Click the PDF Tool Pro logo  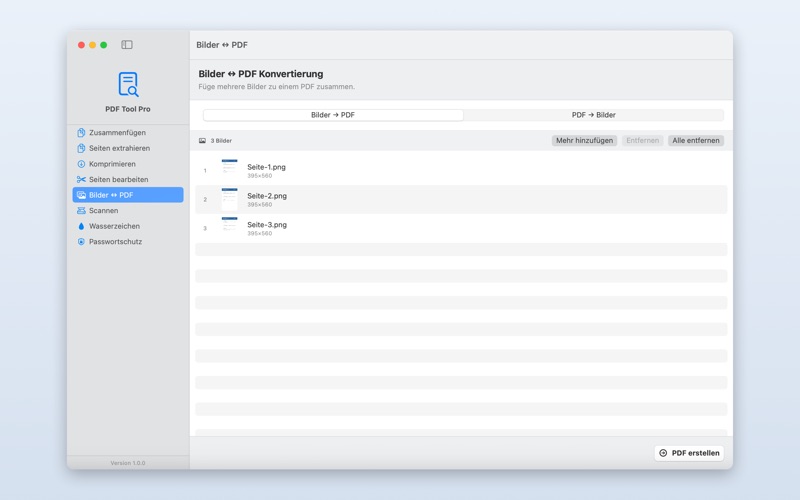(x=128, y=84)
